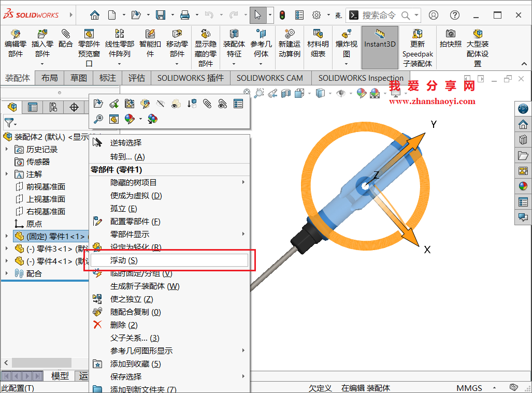Viewport: 532px width, 393px height.
Task: Expand the 零件3<1> tree node
Action: pyautogui.click(x=6, y=248)
